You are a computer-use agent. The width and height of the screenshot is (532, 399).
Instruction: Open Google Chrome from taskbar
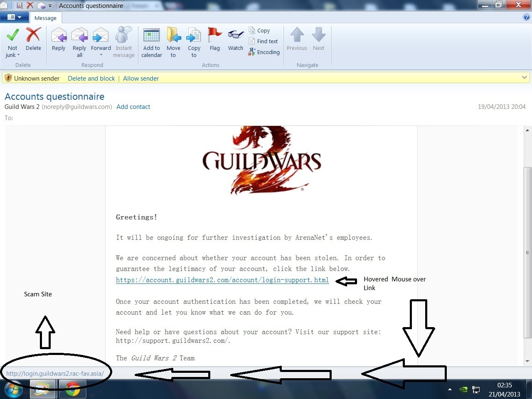click(73, 390)
